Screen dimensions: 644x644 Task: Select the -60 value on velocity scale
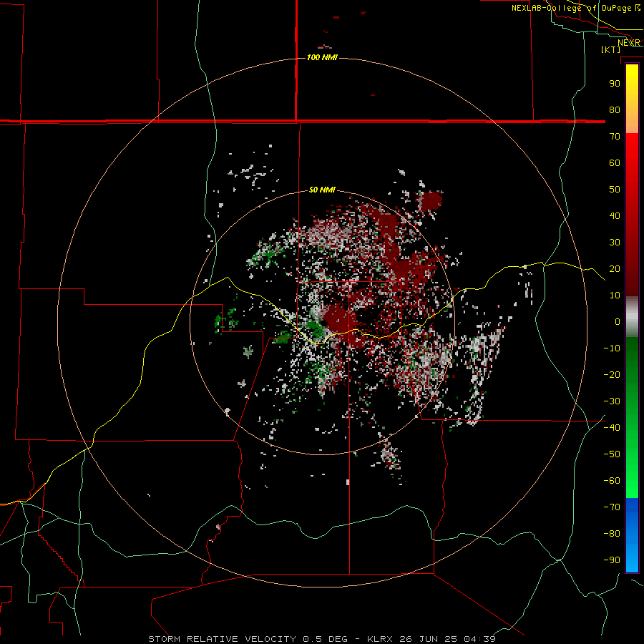[612, 481]
